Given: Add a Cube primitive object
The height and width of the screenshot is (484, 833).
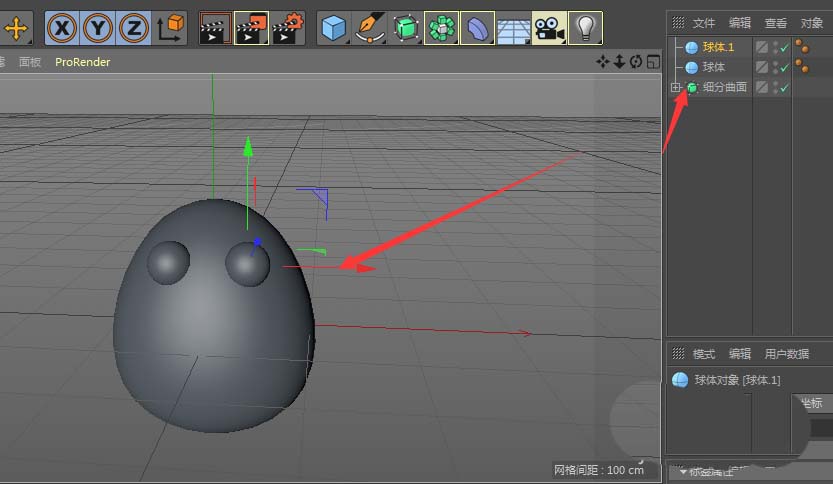Looking at the screenshot, I should click(x=334, y=28).
